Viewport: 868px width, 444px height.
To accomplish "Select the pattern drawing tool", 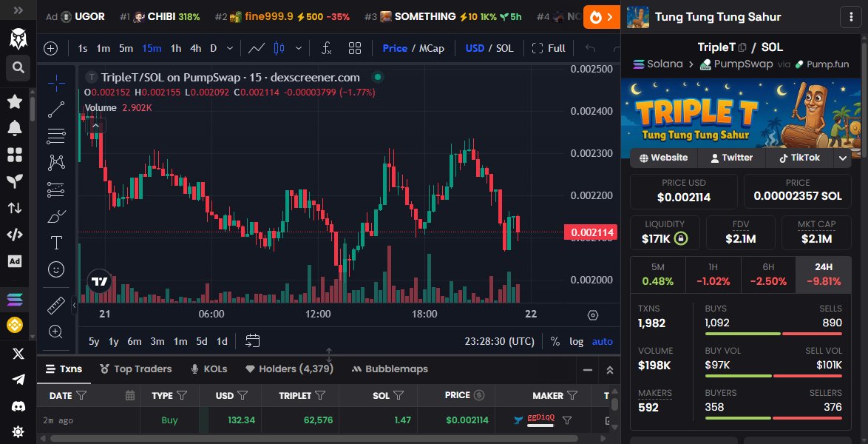I will 56,163.
